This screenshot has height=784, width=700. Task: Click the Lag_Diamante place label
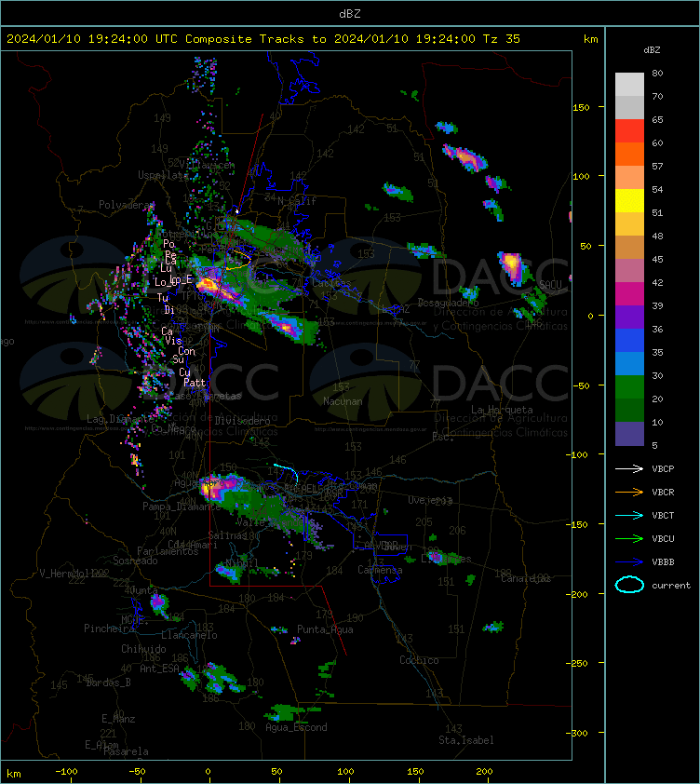120,418
